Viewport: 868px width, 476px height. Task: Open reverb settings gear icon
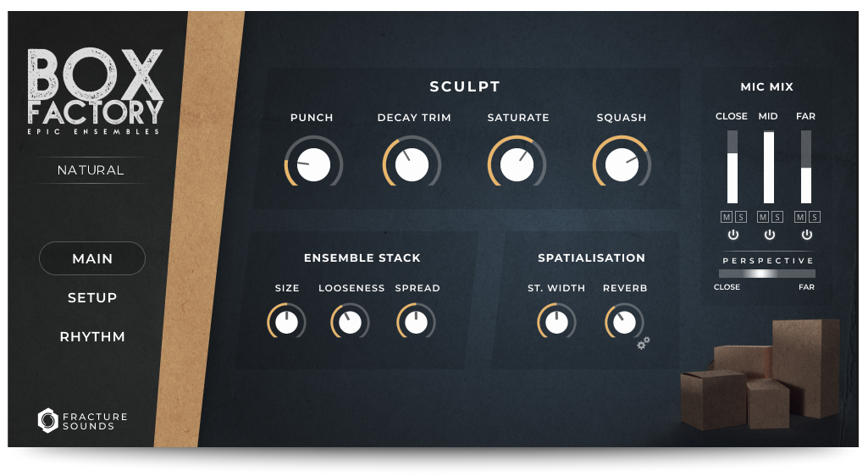pos(643,343)
